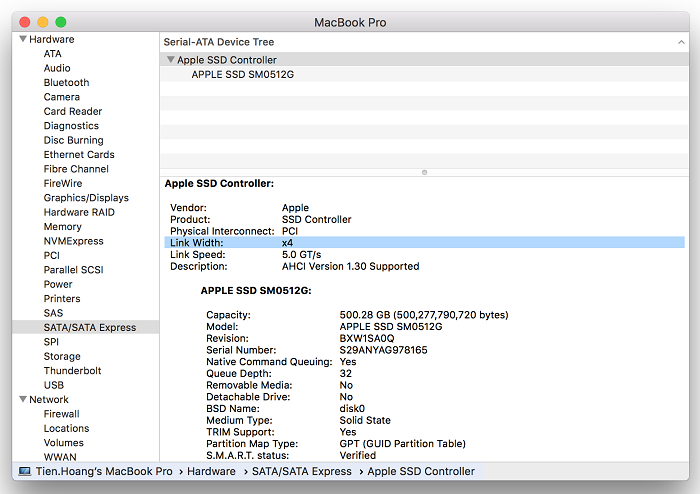Screen dimensions: 700x494
Task: Select NVMExpress in the sidebar
Action: click(74, 241)
